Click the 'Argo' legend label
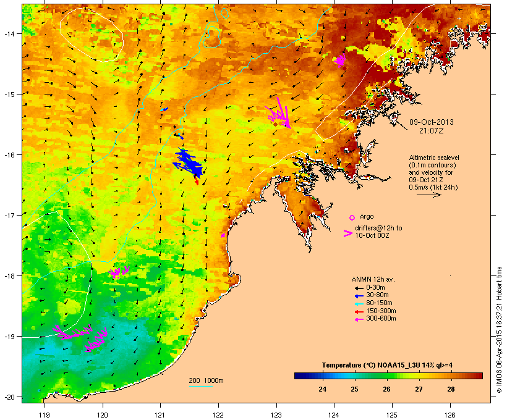 click(367, 216)
